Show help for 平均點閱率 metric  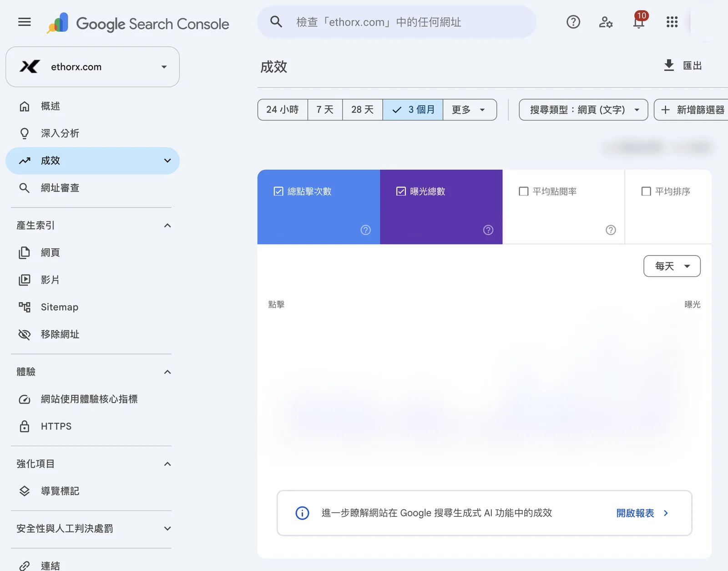coord(611,230)
